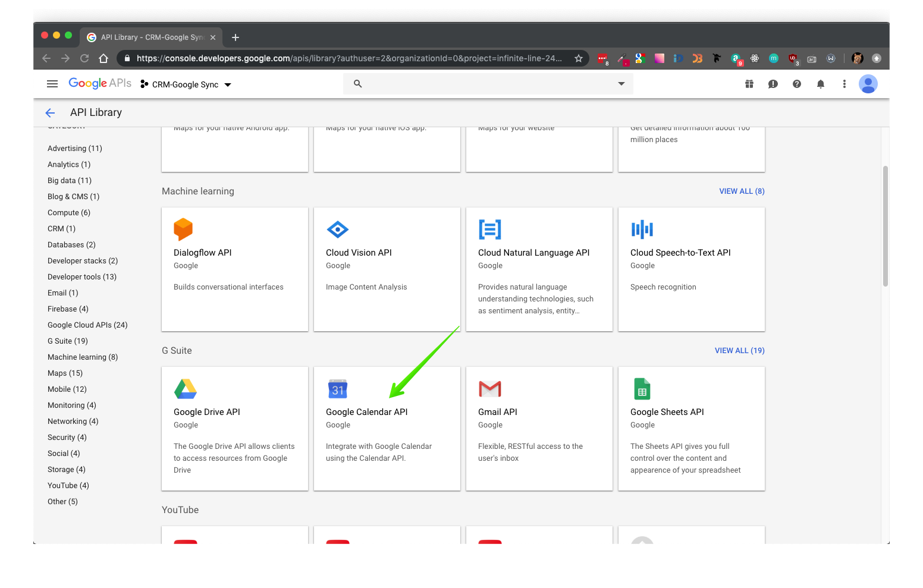Click VIEW ALL (19) for G Suite
The height and width of the screenshot is (588, 923).
click(x=740, y=351)
